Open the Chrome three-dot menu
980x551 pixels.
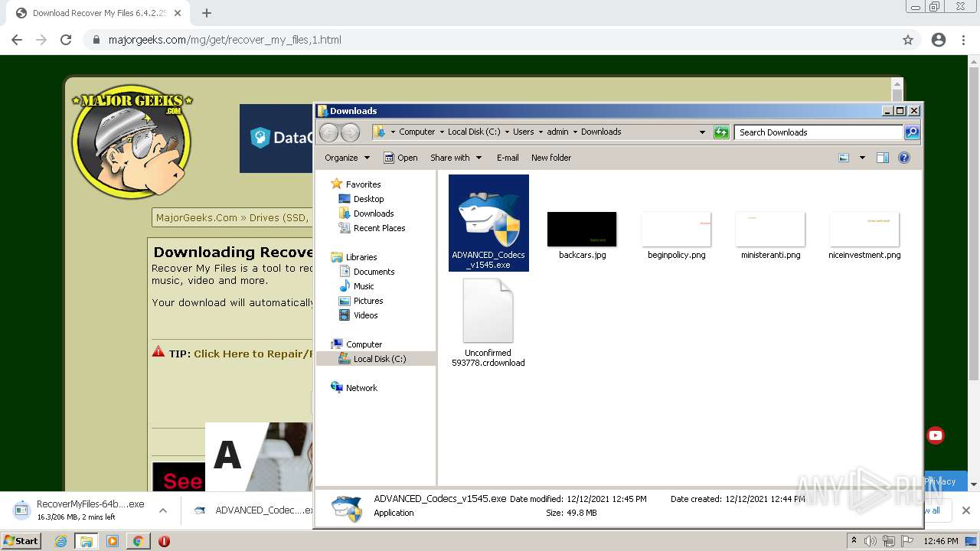963,40
